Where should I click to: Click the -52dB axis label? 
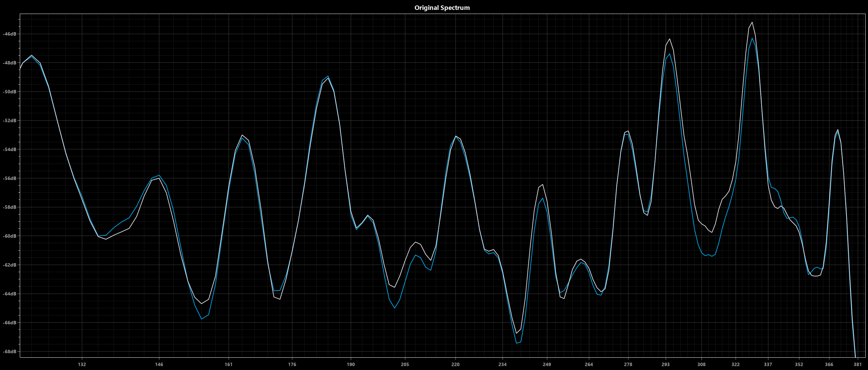point(9,121)
